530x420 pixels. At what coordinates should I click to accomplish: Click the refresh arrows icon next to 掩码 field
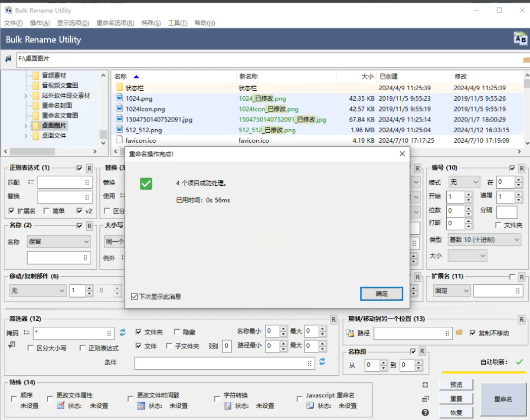click(x=123, y=333)
